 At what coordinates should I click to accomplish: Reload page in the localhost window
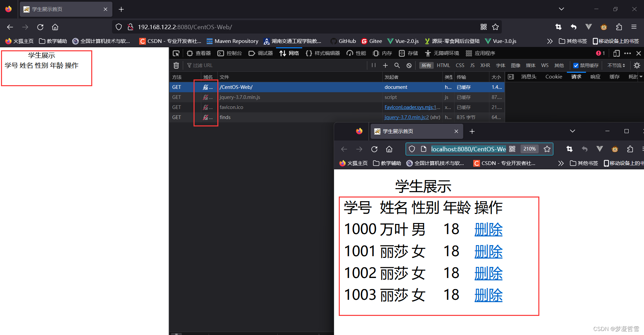(374, 149)
